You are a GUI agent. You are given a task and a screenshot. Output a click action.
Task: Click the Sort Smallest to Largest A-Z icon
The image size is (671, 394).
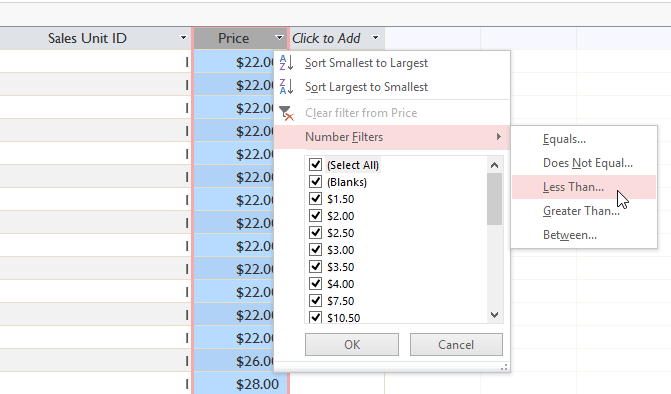(x=286, y=63)
